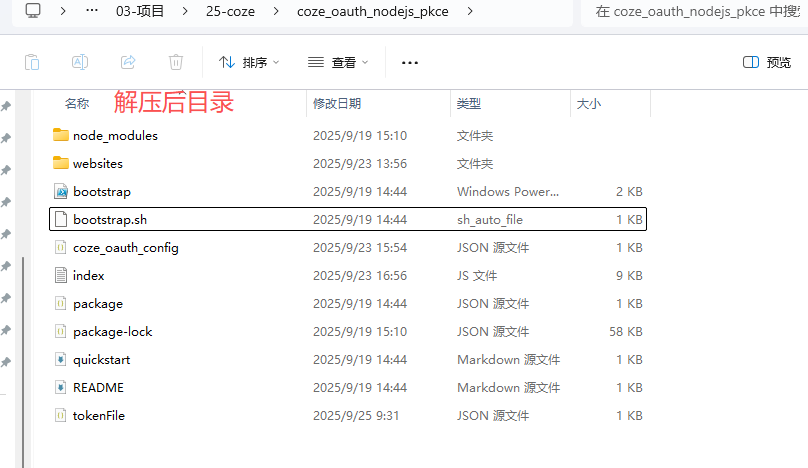Click the This PC monitor icon in address bar

coord(33,10)
